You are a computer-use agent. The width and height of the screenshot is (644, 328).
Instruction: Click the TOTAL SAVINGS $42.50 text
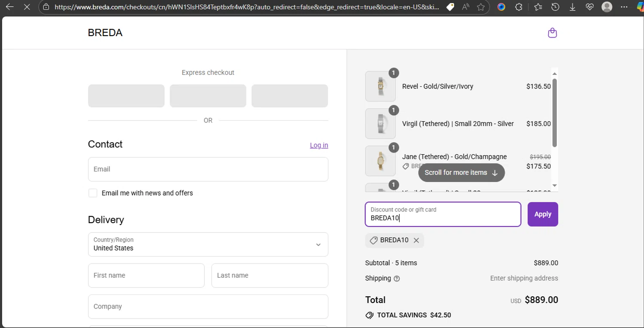pyautogui.click(x=414, y=315)
